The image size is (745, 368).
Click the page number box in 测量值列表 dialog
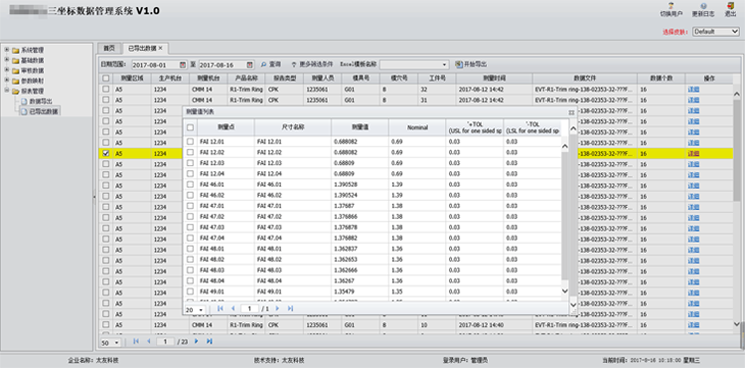250,309
